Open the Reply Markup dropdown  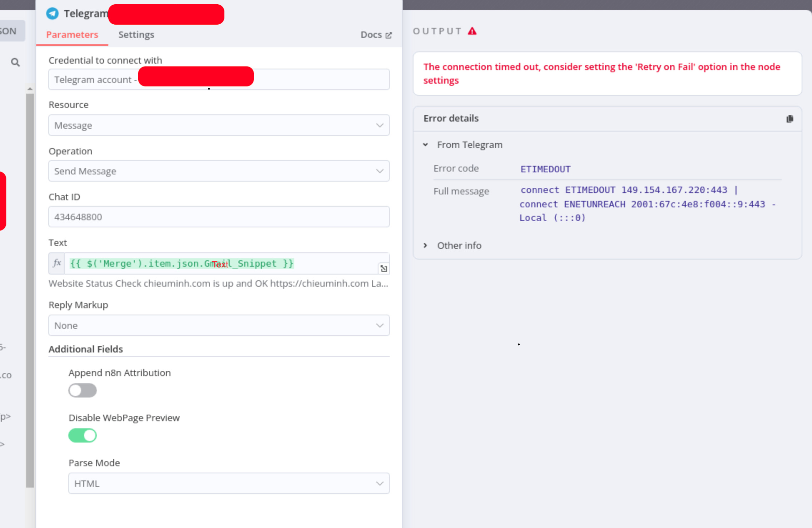(219, 325)
